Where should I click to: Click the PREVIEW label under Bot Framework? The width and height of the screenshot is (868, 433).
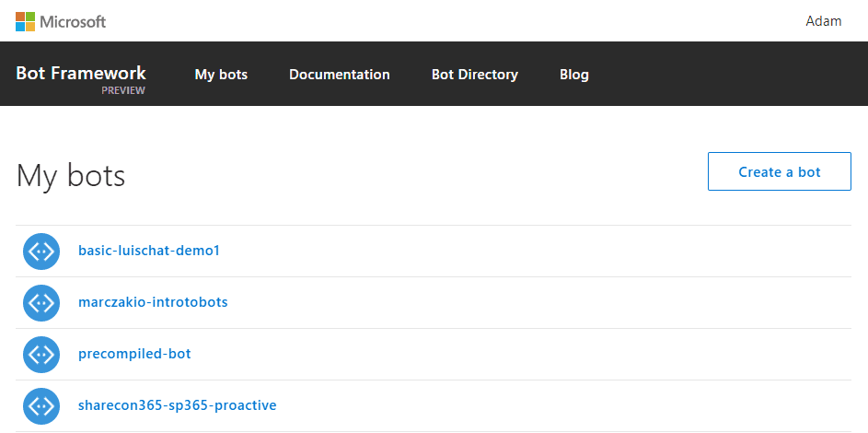(123, 91)
